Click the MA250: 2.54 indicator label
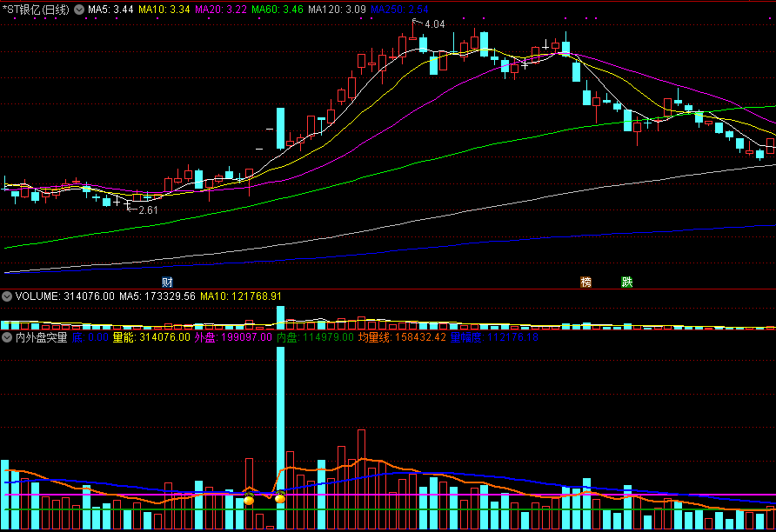Image resolution: width=776 pixels, height=532 pixels. tap(400, 10)
